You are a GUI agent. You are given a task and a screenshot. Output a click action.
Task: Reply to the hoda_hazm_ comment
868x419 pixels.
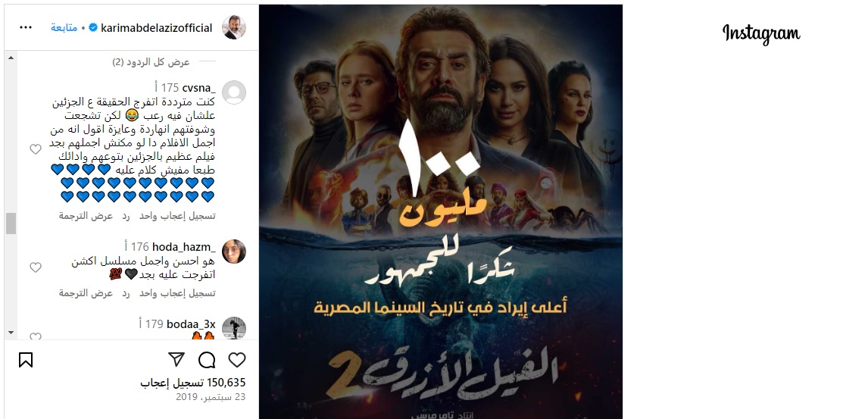tap(126, 292)
